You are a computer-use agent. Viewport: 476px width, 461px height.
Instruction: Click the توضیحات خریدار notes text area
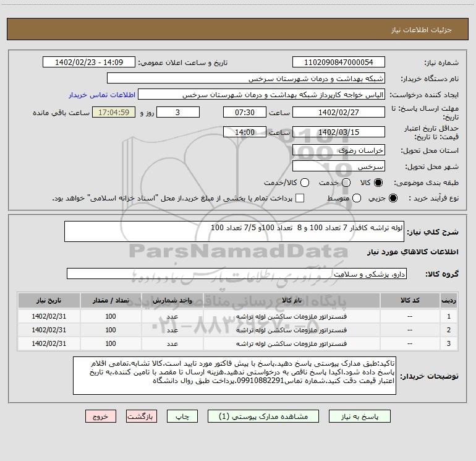click(234, 376)
